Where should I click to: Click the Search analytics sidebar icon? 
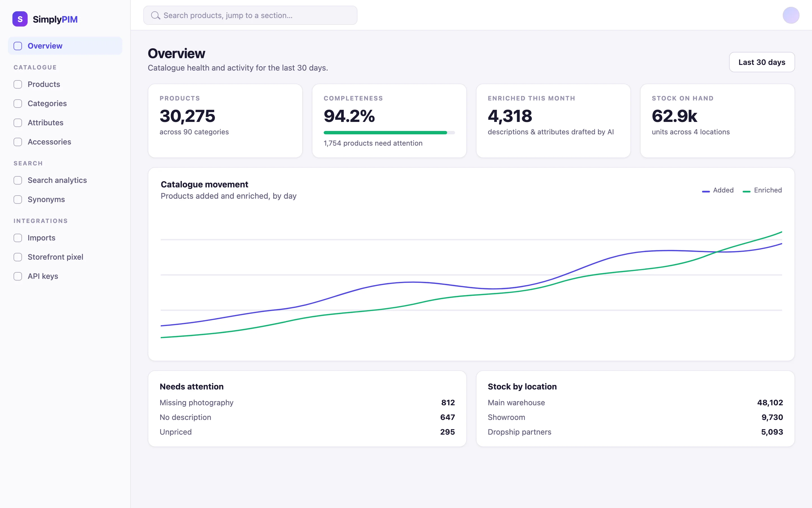point(18,180)
